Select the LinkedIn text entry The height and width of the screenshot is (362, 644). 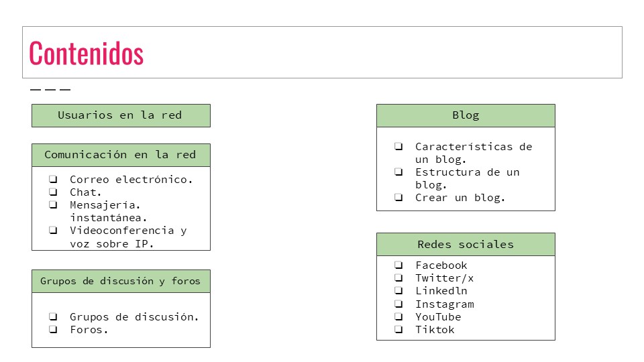coord(441,291)
